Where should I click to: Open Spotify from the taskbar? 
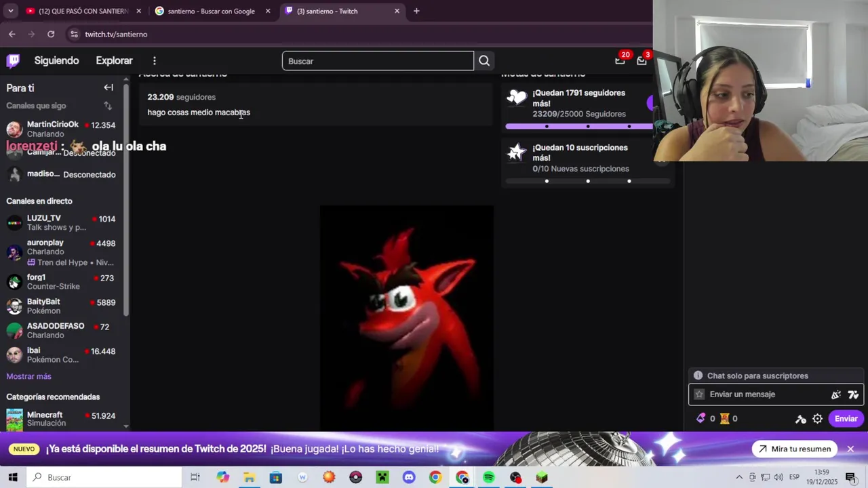click(x=489, y=477)
